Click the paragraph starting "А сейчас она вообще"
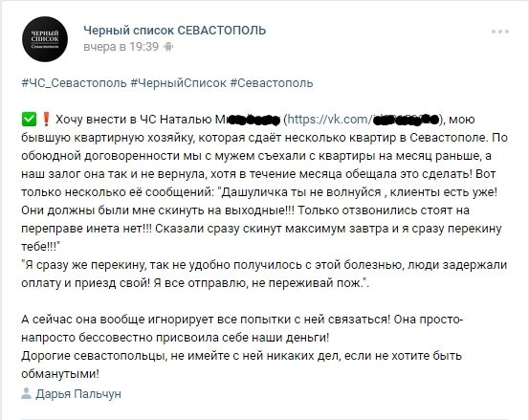The width and height of the screenshot is (529, 420). [x=242, y=328]
